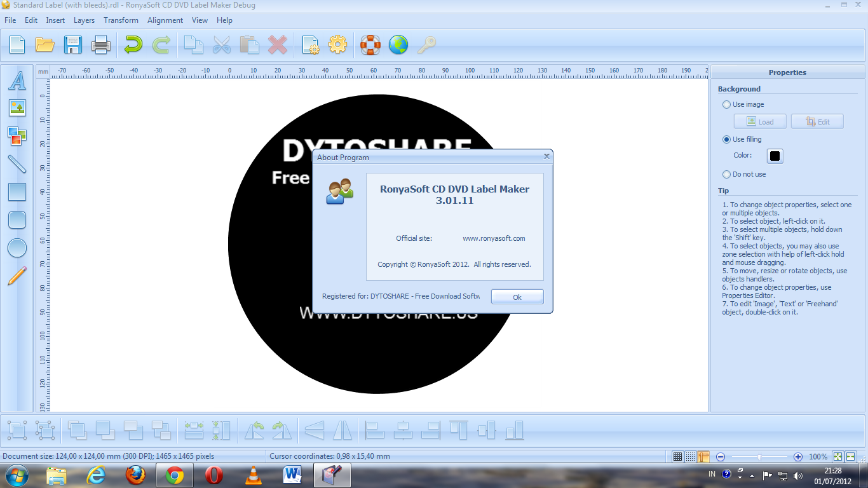Print the label using the printer icon

click(x=101, y=44)
